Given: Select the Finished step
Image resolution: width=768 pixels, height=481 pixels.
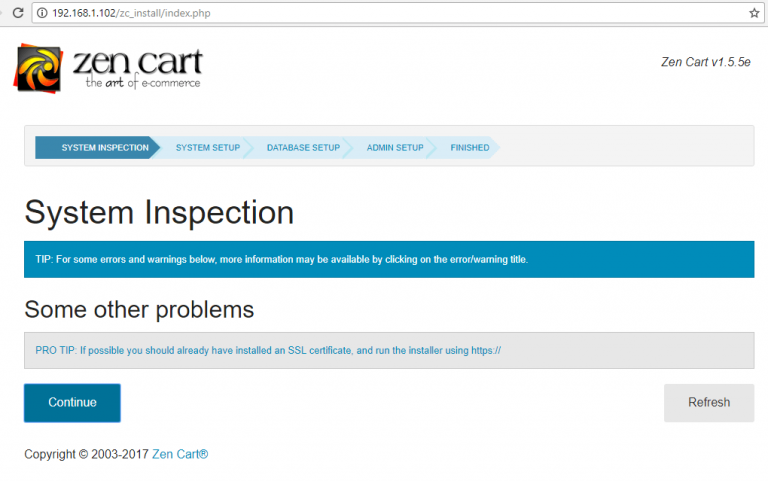Looking at the screenshot, I should pyautogui.click(x=470, y=148).
